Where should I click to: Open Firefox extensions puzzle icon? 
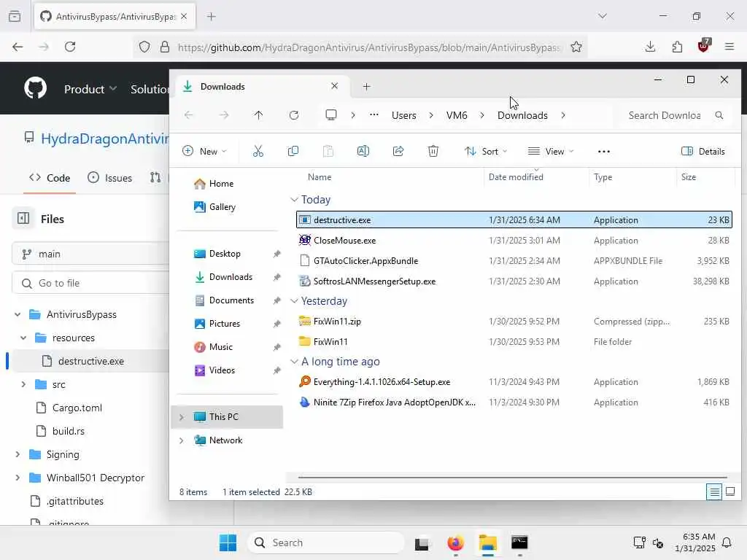[x=677, y=47]
